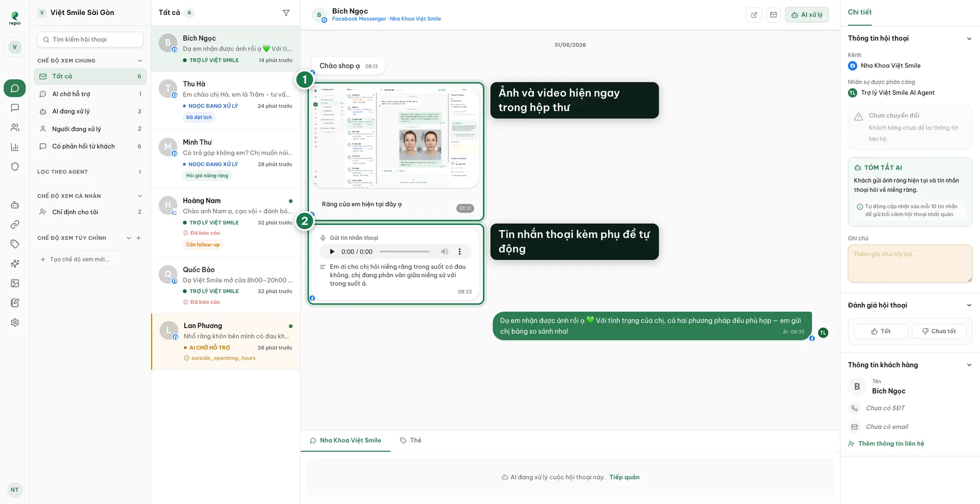Expand the LỌC THEO AGENT section
Viewport: 980px width, 504px height.
tap(140, 172)
